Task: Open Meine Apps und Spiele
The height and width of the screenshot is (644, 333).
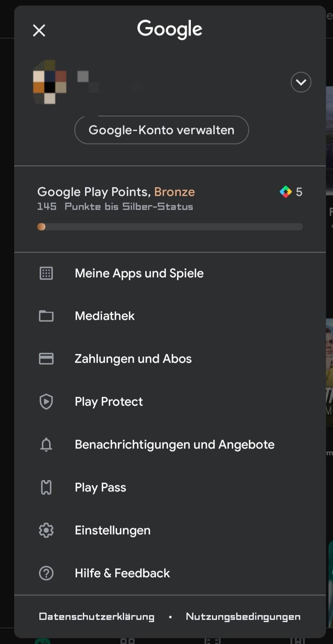Action: 139,273
